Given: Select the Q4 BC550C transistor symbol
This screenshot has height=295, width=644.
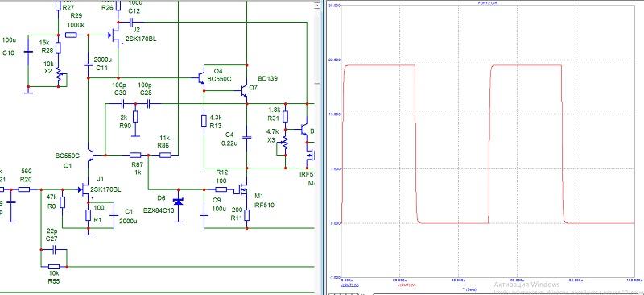Looking at the screenshot, I should point(201,78).
